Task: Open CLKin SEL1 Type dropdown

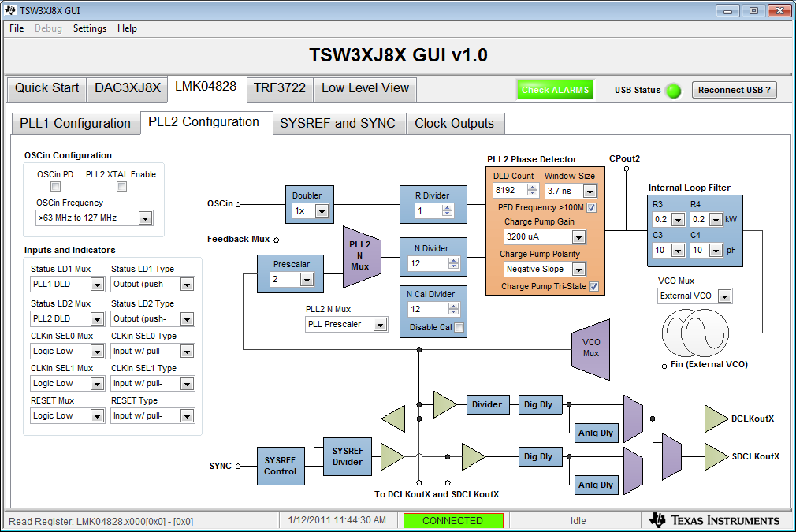Action: (188, 384)
